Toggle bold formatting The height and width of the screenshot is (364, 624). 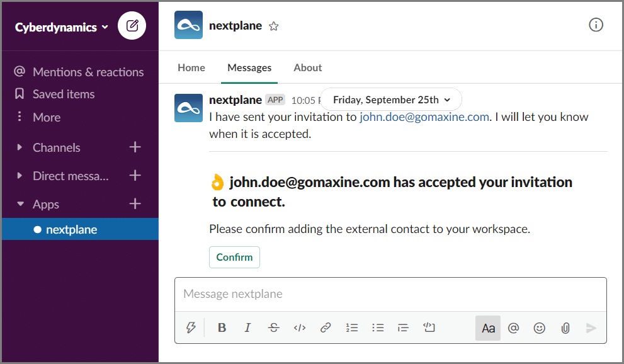pyautogui.click(x=222, y=328)
